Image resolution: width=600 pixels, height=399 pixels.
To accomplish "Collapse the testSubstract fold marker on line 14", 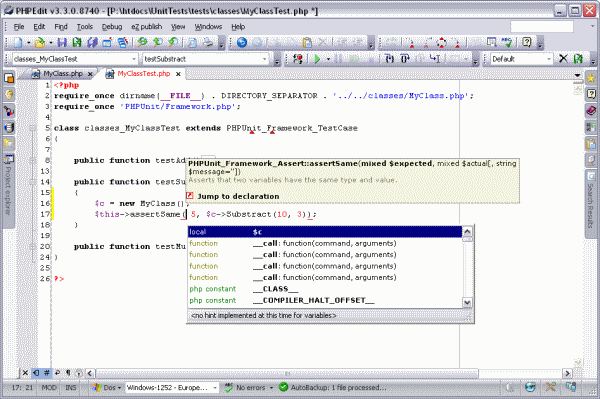I will 33,182.
